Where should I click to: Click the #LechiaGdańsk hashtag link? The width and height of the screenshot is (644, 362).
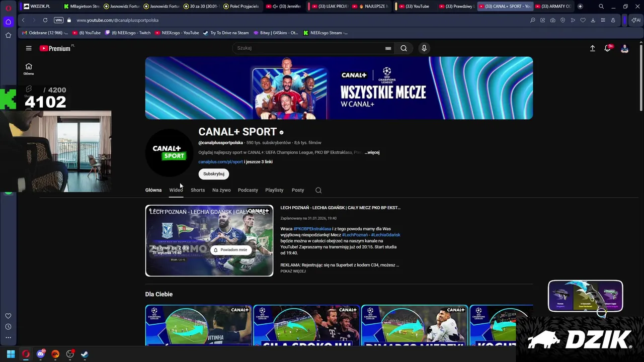tap(386, 235)
